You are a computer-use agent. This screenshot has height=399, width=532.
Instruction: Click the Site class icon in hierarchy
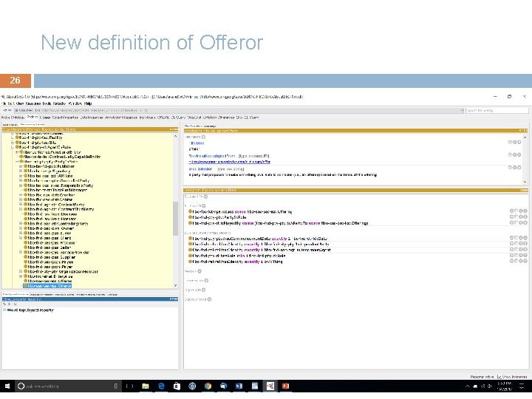[17, 143]
